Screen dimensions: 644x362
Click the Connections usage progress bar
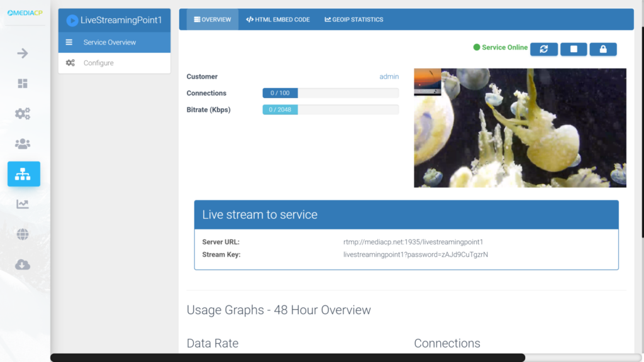pyautogui.click(x=331, y=93)
